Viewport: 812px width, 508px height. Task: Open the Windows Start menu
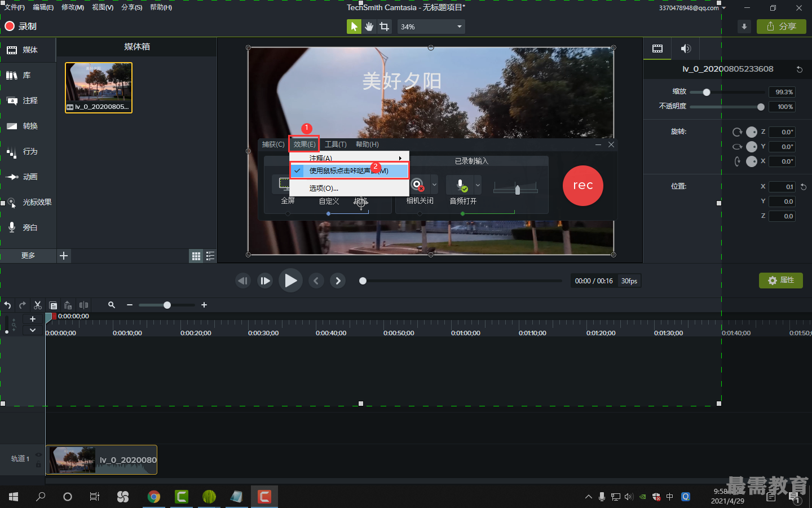tap(14, 497)
